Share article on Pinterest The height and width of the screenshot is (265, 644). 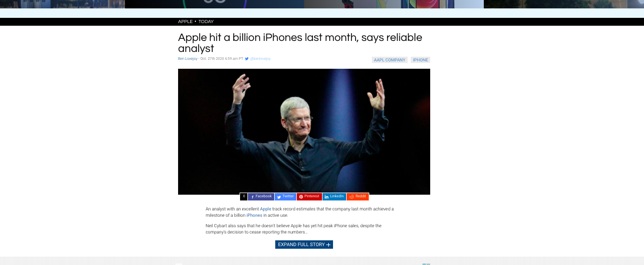tap(309, 197)
